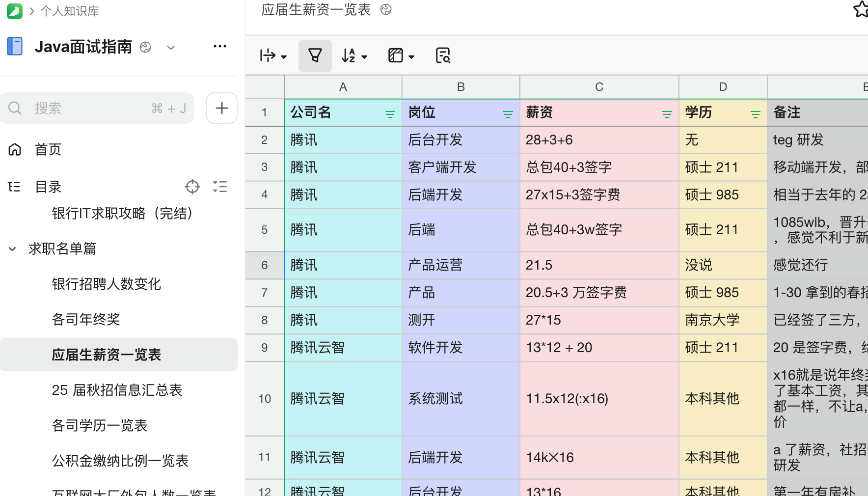Click the column indent toolbar icon

pyautogui.click(x=273, y=55)
